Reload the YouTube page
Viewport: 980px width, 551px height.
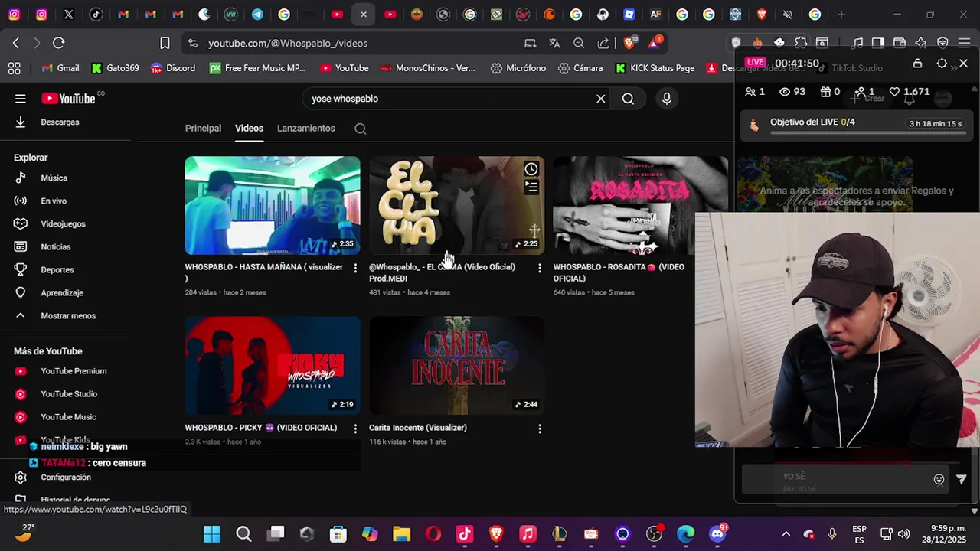(58, 43)
